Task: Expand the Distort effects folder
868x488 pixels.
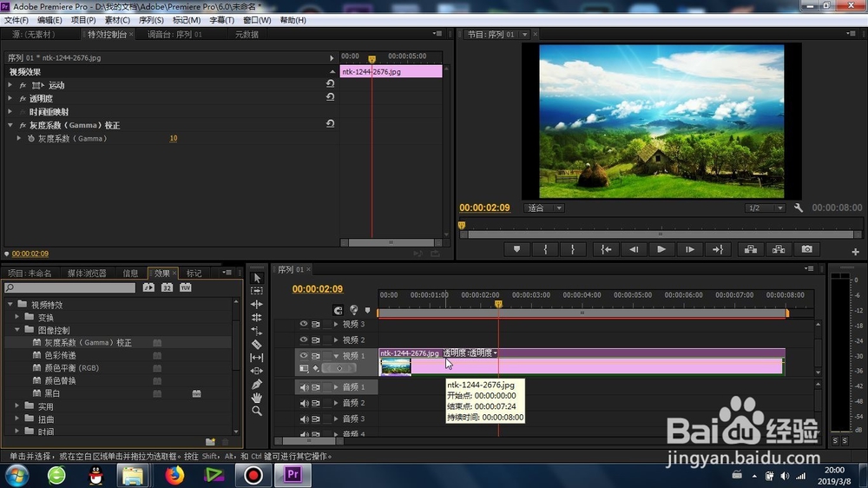Action: click(x=17, y=419)
